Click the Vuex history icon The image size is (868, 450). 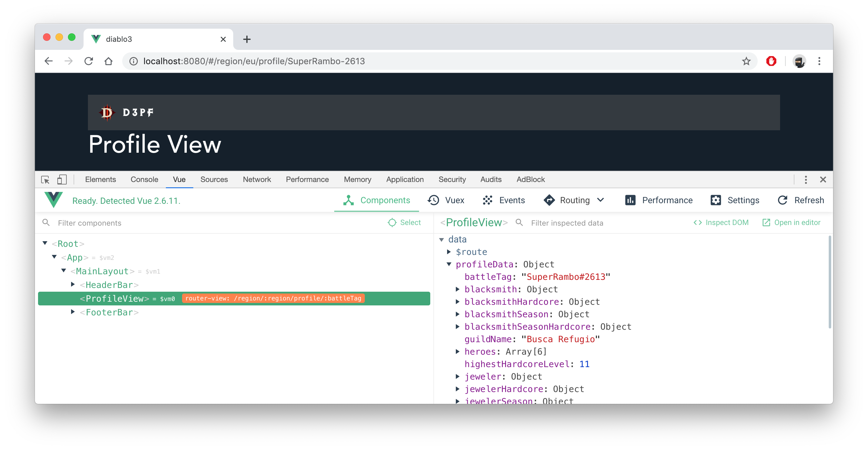point(433,200)
